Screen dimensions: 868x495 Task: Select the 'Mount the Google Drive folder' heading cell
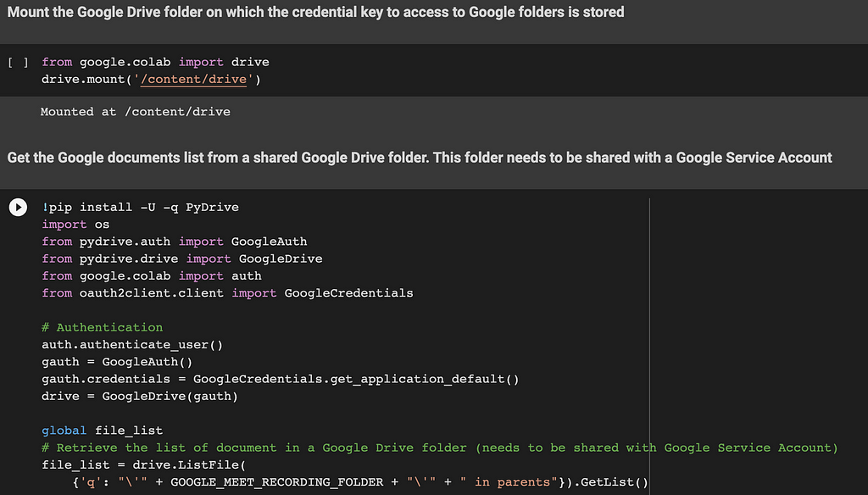click(315, 12)
